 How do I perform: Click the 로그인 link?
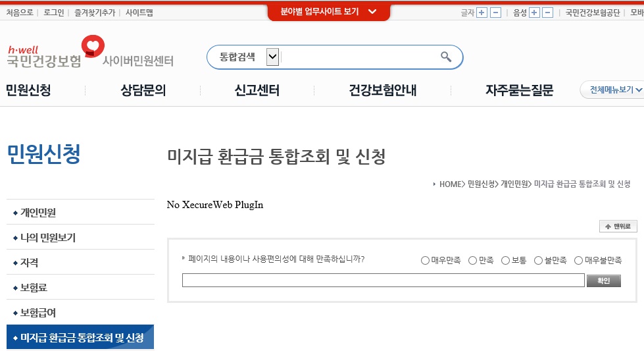point(54,13)
